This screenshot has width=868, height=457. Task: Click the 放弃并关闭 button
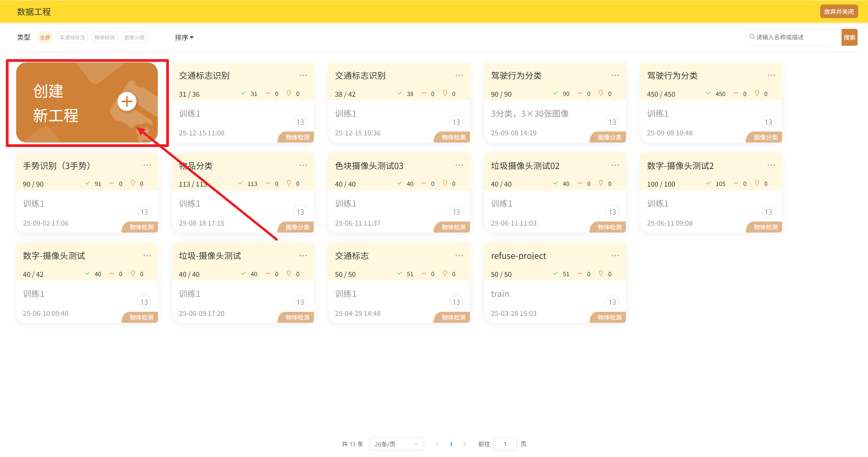click(x=839, y=12)
